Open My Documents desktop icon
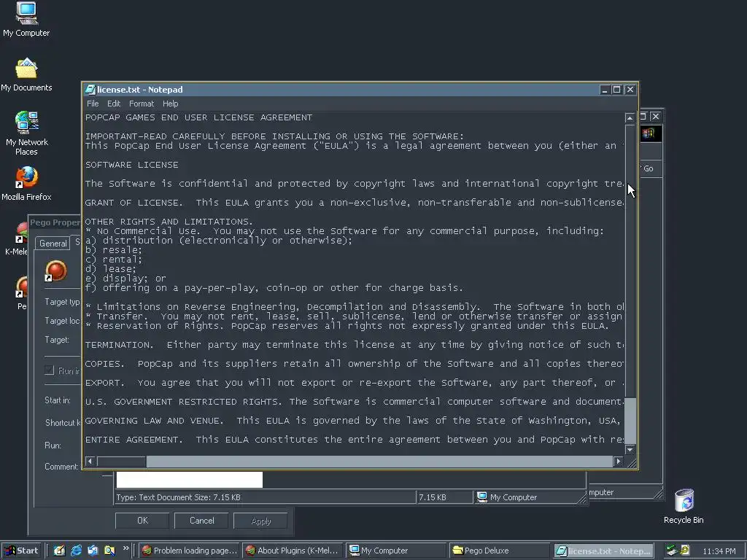747x560 pixels. click(x=26, y=75)
